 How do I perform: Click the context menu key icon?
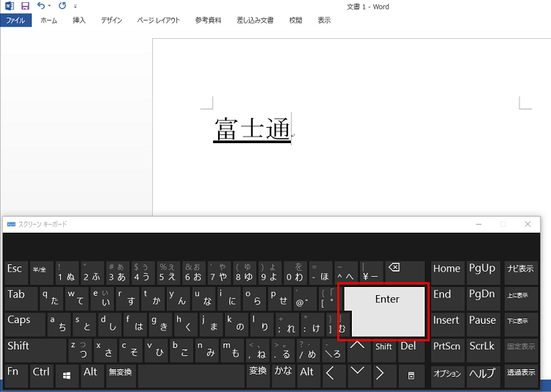(x=411, y=376)
